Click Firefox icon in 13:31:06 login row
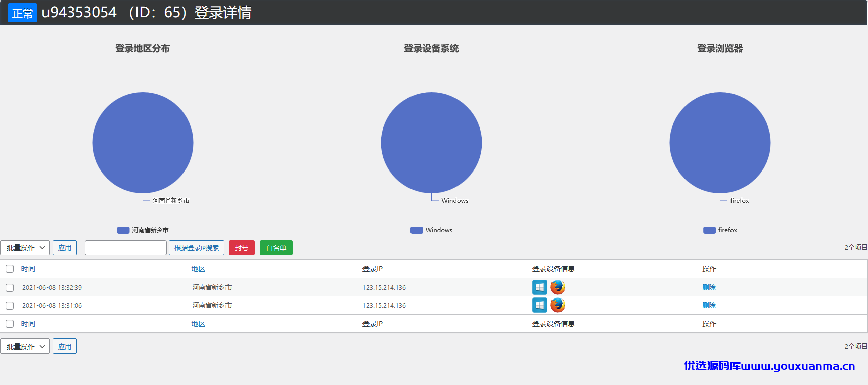 pos(558,305)
